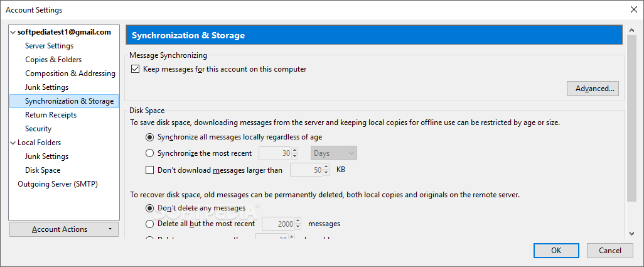Select Junk Settings under Local Folders
Screen dimensions: 644x267
click(47, 156)
